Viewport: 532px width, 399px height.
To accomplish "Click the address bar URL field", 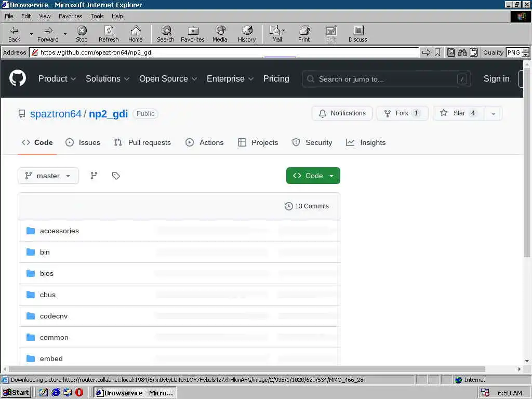I will 224,52.
